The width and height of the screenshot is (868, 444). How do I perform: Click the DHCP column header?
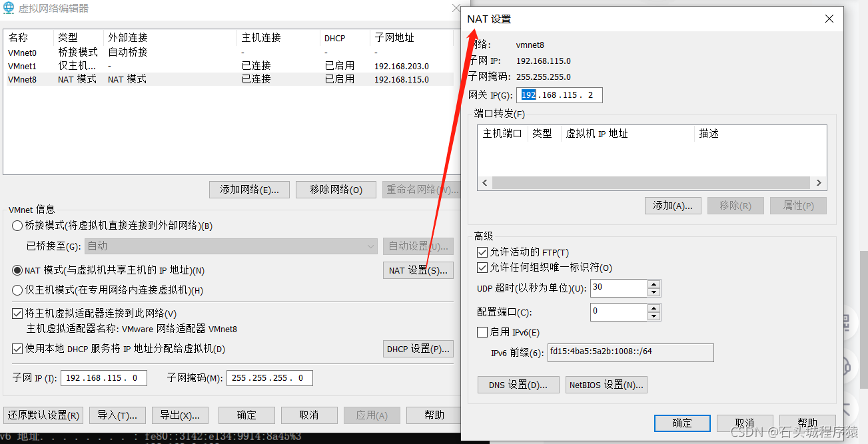(345, 38)
